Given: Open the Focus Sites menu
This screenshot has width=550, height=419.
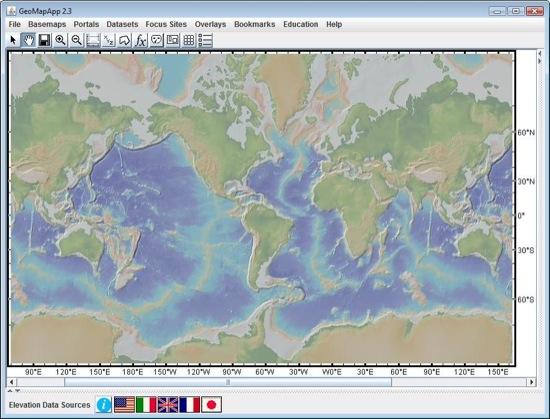Looking at the screenshot, I should (x=166, y=24).
